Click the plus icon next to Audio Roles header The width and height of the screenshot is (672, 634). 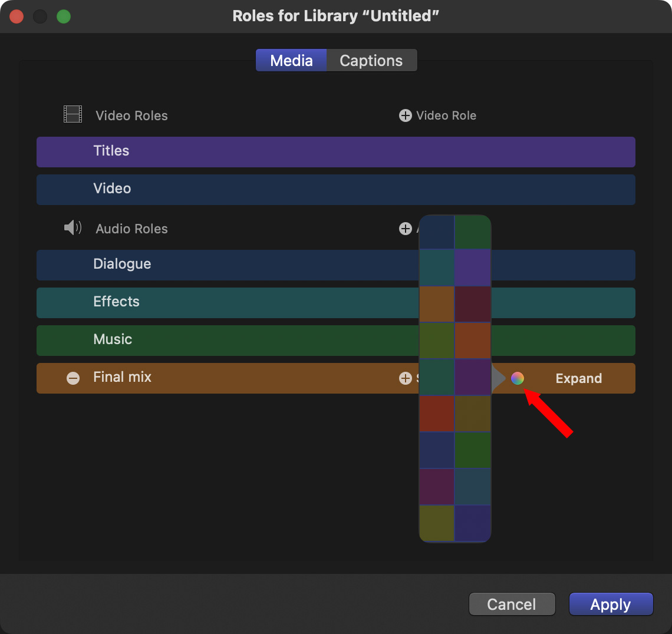coord(406,229)
